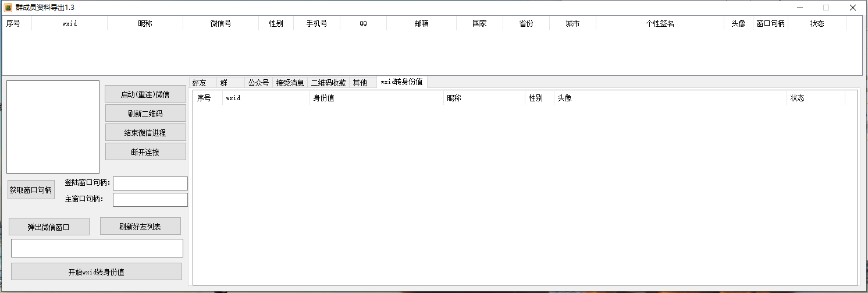Click wxid header in top table
Image resolution: width=868 pixels, height=293 pixels.
click(69, 24)
